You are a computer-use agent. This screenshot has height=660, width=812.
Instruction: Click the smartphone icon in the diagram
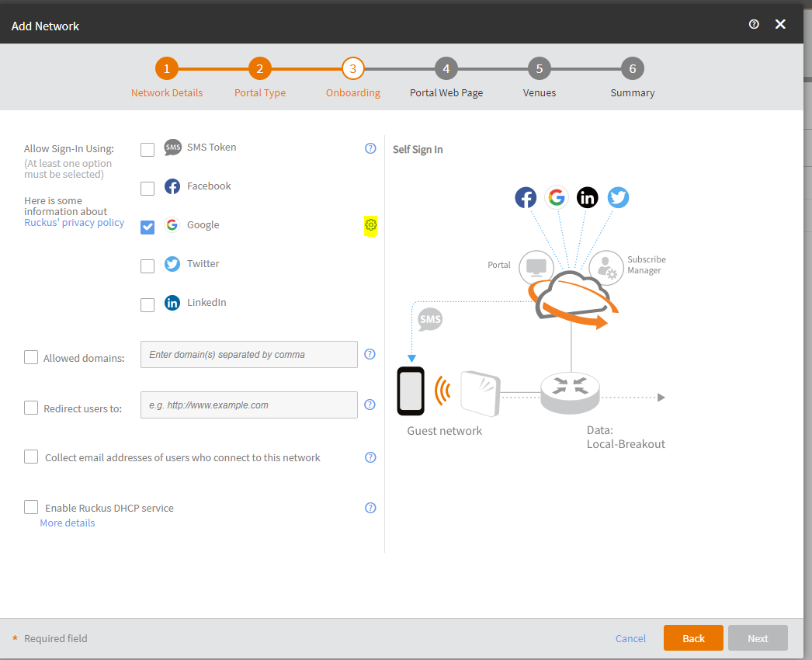point(411,391)
